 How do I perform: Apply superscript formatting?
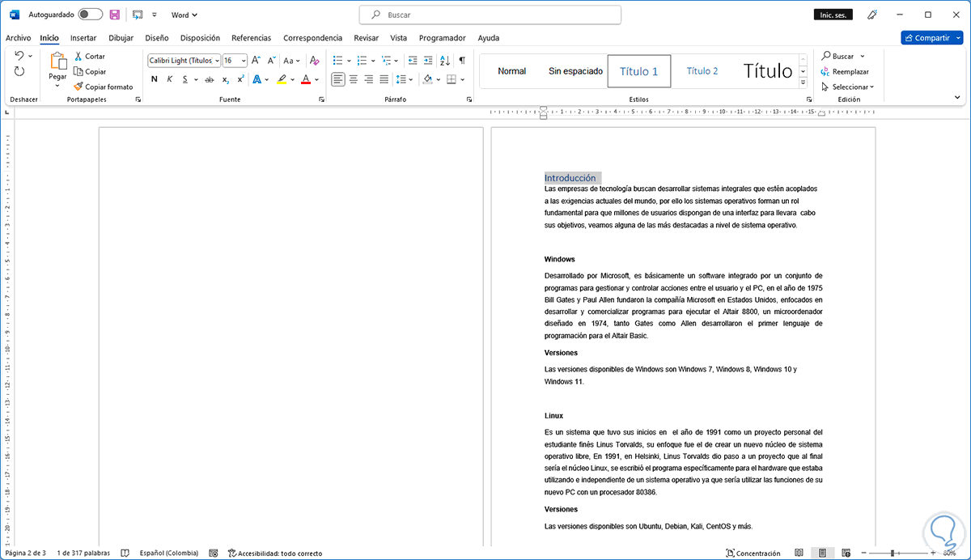(x=240, y=79)
